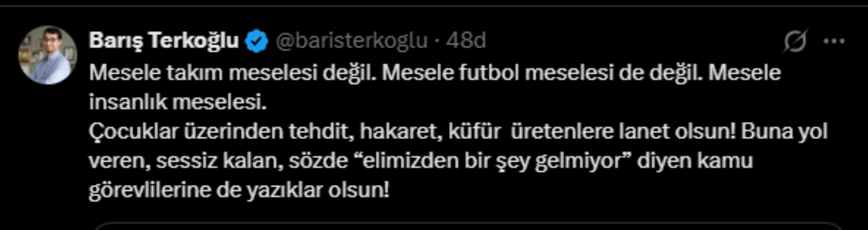Open the @baristerkoglu handle link
This screenshot has width=868, height=230.
click(x=351, y=41)
